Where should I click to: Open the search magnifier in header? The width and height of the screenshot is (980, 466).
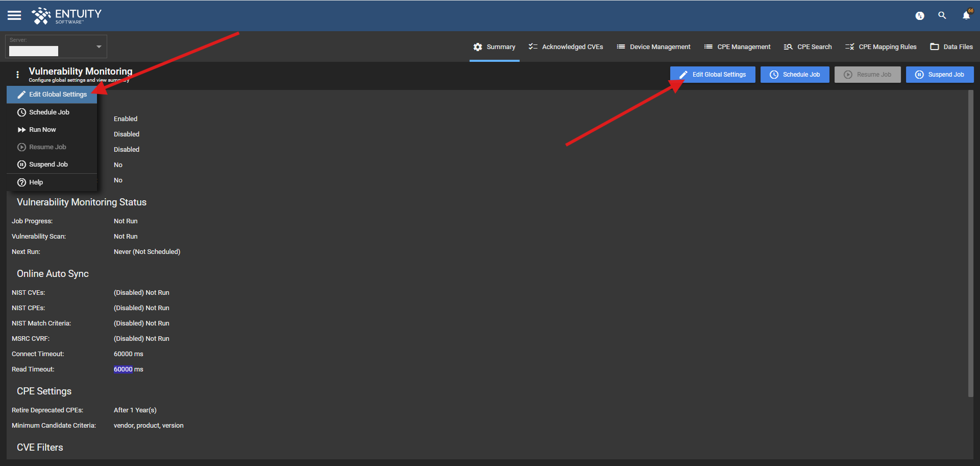942,16
